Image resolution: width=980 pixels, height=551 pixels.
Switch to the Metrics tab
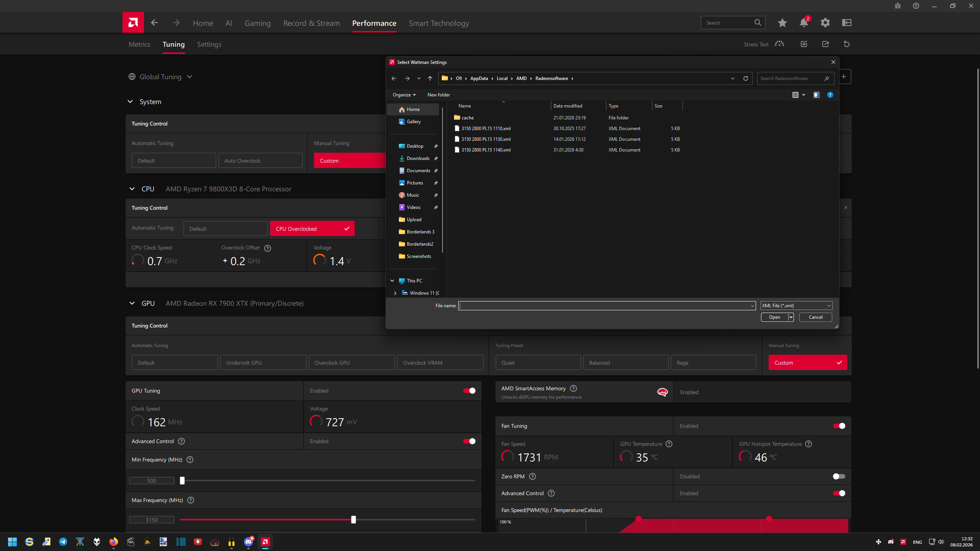point(139,44)
